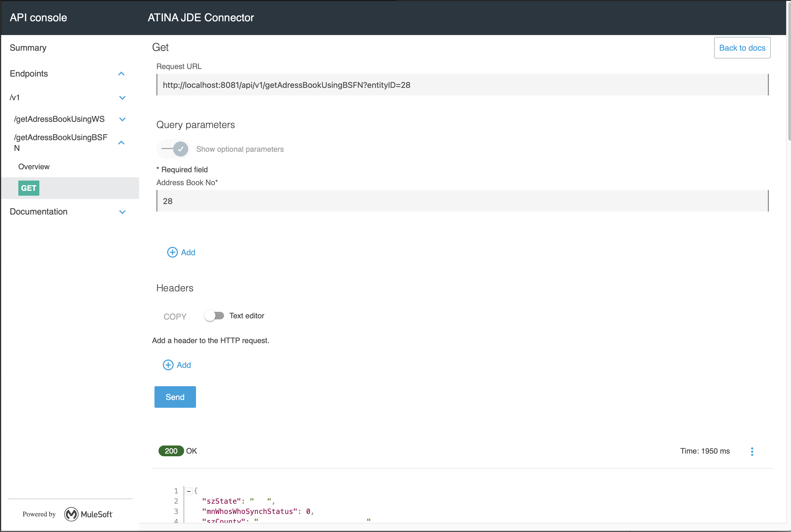The width and height of the screenshot is (791, 532).
Task: Click the Back to docs button
Action: [x=742, y=48]
